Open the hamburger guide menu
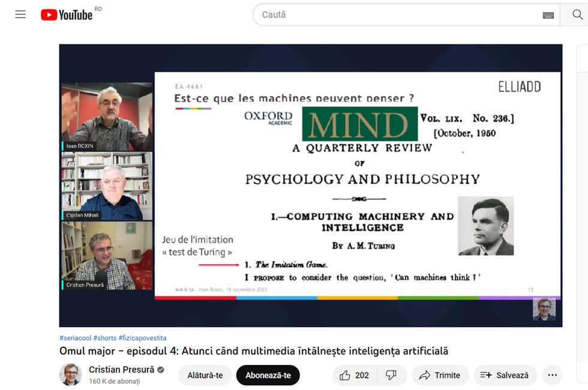This screenshot has height=390, width=588. pos(20,14)
